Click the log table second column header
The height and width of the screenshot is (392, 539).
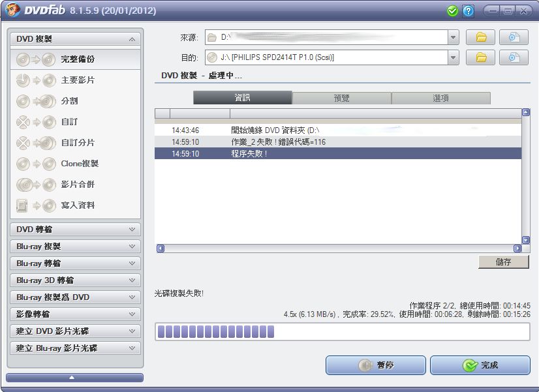200,113
